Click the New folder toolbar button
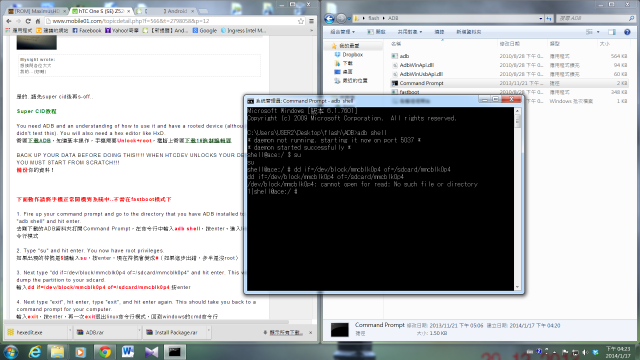640x360 pixels. click(x=469, y=32)
